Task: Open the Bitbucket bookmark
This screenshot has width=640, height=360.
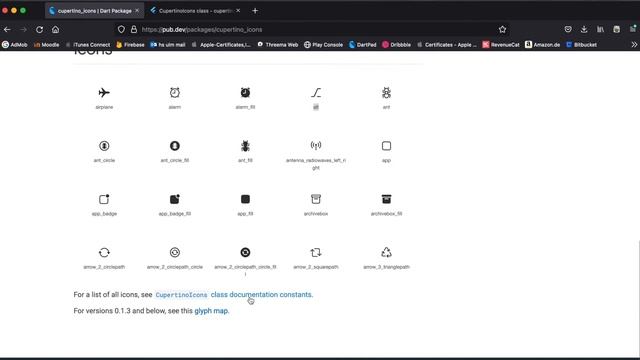Action: [581, 44]
